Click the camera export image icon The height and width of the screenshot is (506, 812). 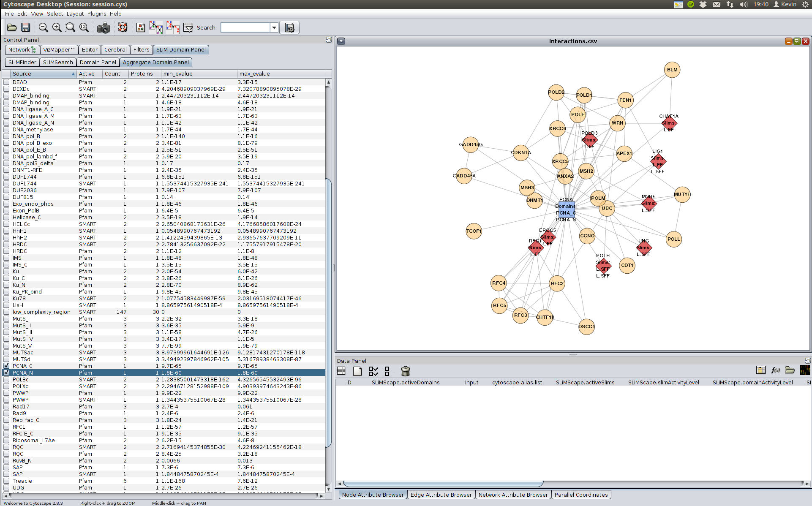coord(103,28)
